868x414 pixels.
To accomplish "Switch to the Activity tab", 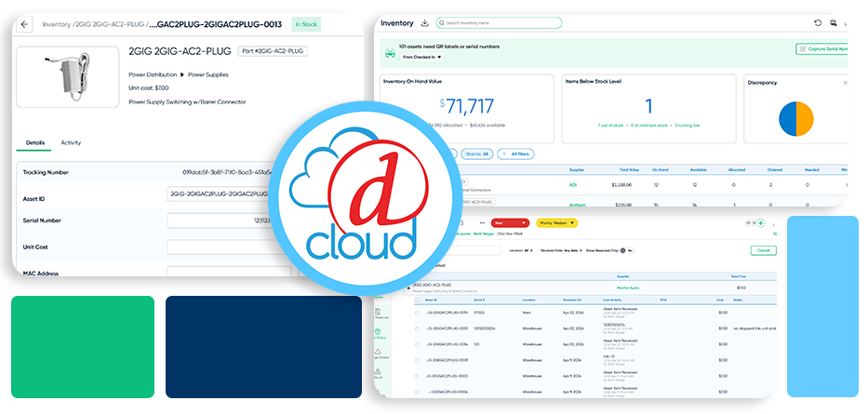I will 71,142.
